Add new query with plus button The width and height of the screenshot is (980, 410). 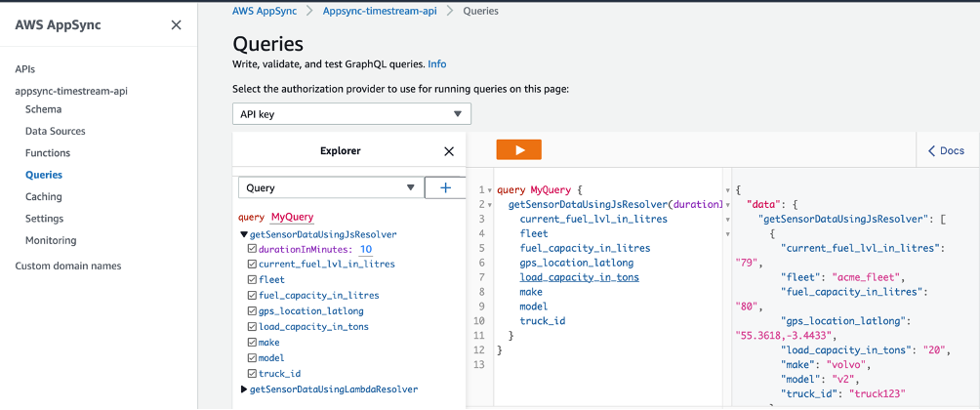[x=446, y=187]
